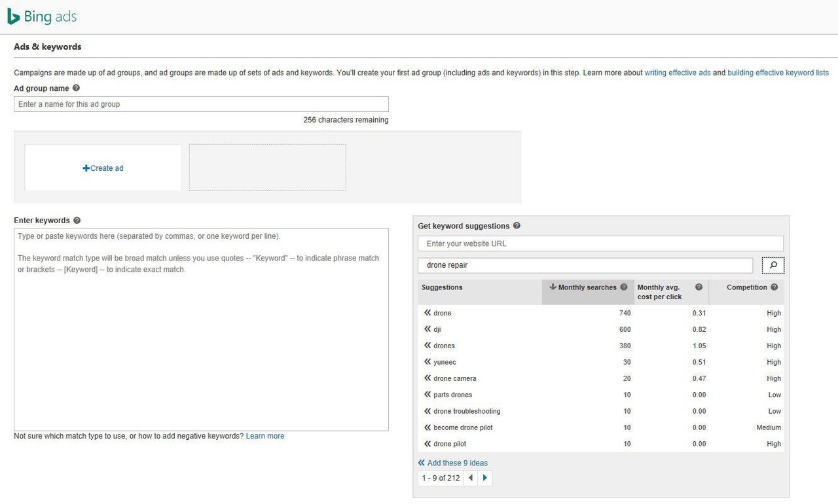Click Add these 9 ideas link
Image resolution: width=838 pixels, height=504 pixels.
453,463
